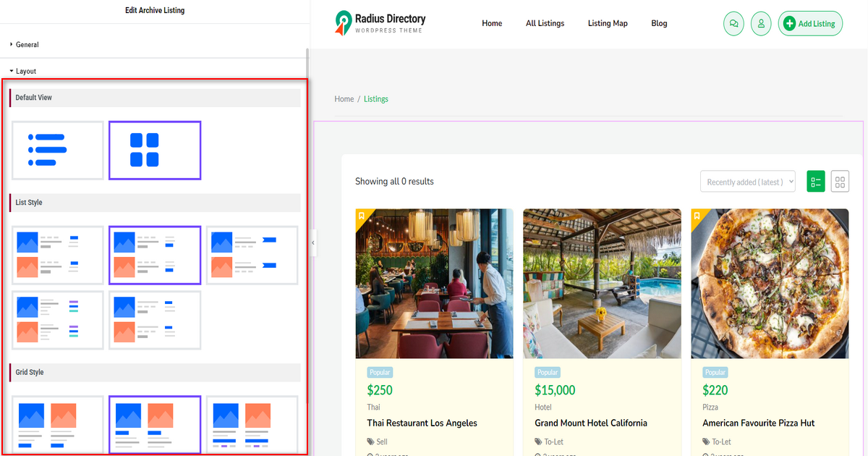Click Popular badge on Grand Mount Hotel card
Viewport: 868px width, 456px height.
pyautogui.click(x=548, y=372)
